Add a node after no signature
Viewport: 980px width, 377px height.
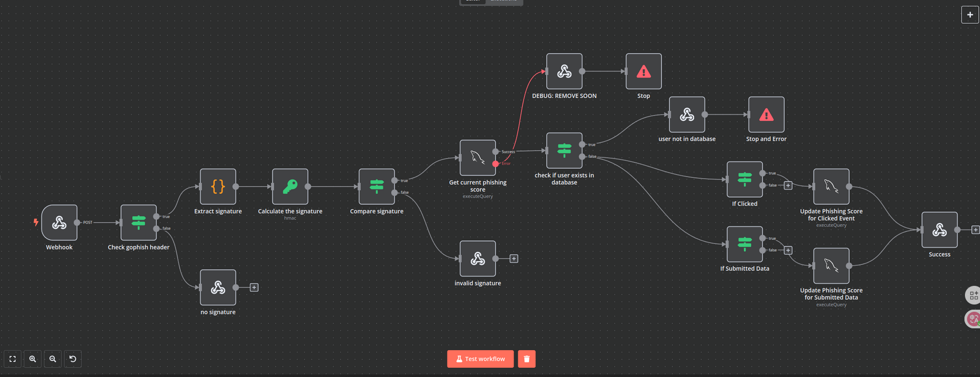coord(254,287)
